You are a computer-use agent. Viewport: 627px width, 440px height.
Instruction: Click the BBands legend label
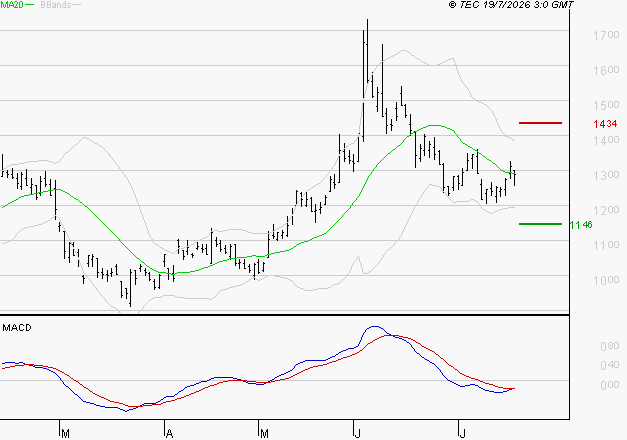(x=56, y=4)
